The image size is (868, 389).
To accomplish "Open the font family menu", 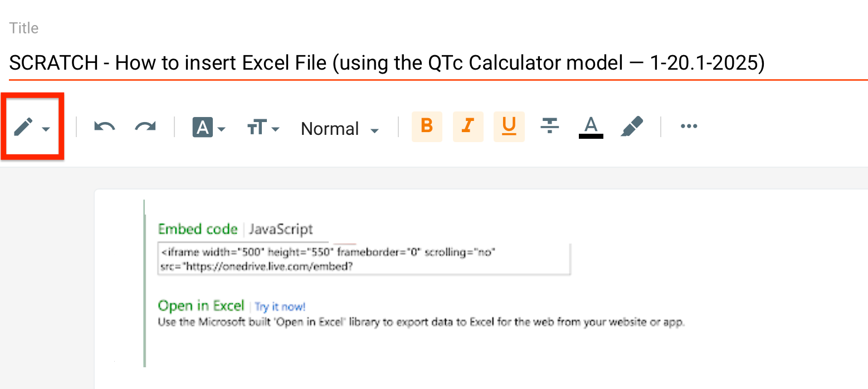I will [208, 128].
